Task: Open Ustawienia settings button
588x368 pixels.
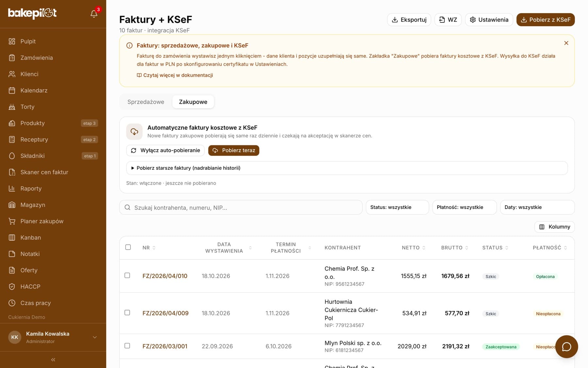Action: (x=489, y=20)
